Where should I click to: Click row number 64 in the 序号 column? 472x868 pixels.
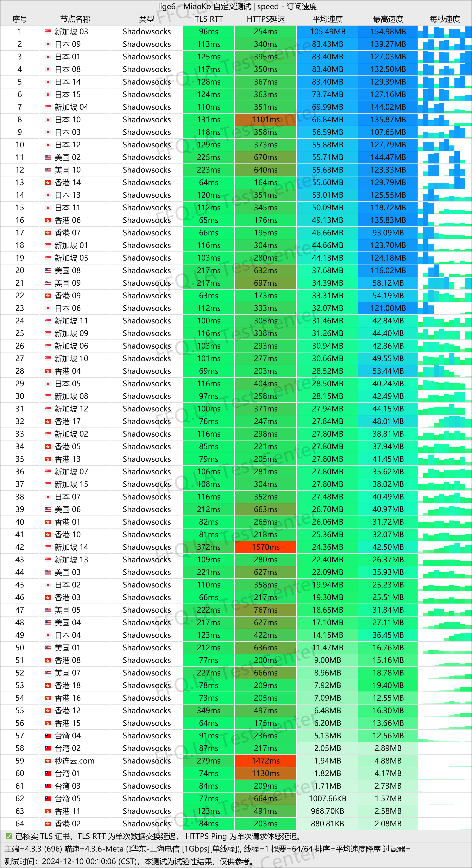click(x=20, y=824)
